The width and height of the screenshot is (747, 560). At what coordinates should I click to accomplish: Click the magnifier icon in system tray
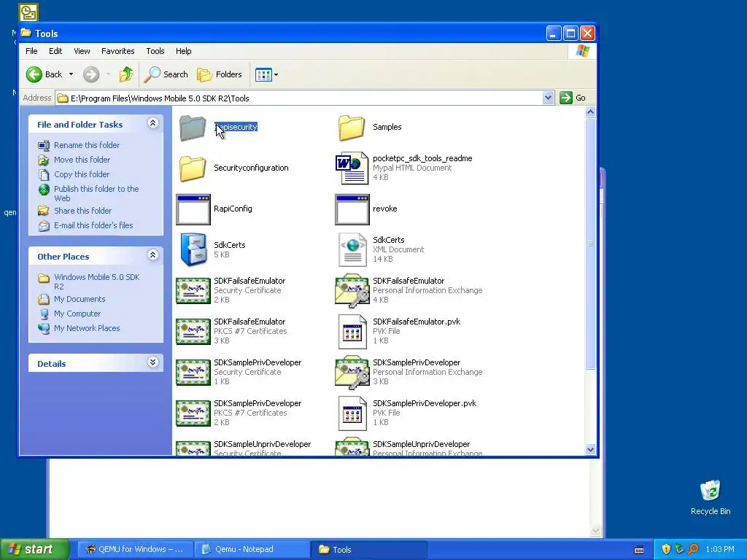point(693,549)
